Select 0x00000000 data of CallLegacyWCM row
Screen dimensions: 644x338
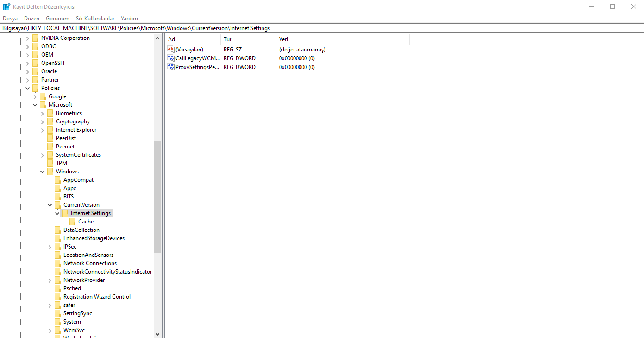(297, 58)
